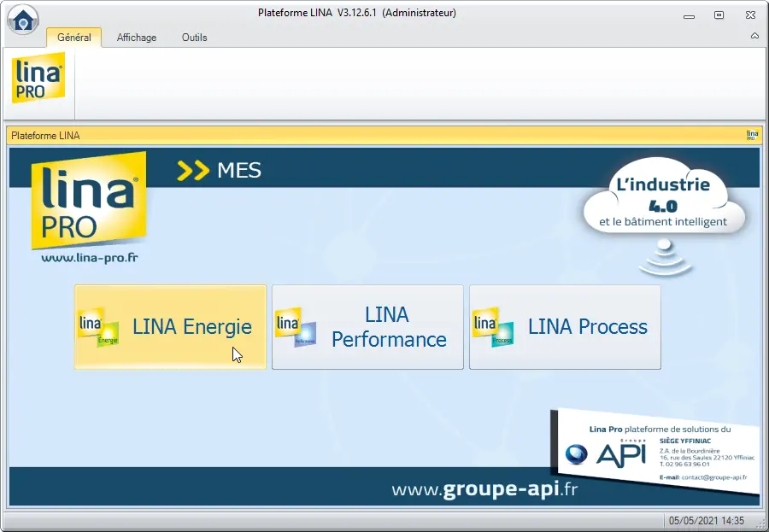Switch to the Outils tab
The image size is (769, 532).
click(194, 38)
